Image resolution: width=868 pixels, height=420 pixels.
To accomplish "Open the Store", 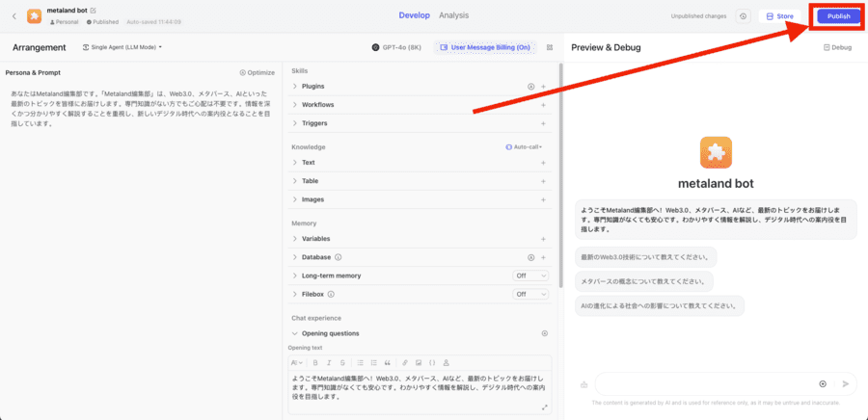I will coord(779,16).
